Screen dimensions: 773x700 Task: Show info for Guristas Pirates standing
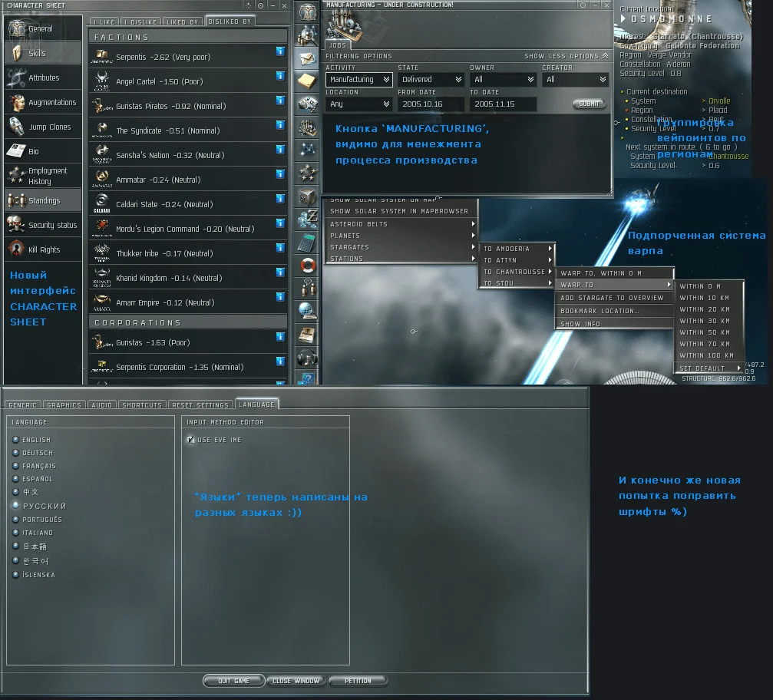[280, 100]
